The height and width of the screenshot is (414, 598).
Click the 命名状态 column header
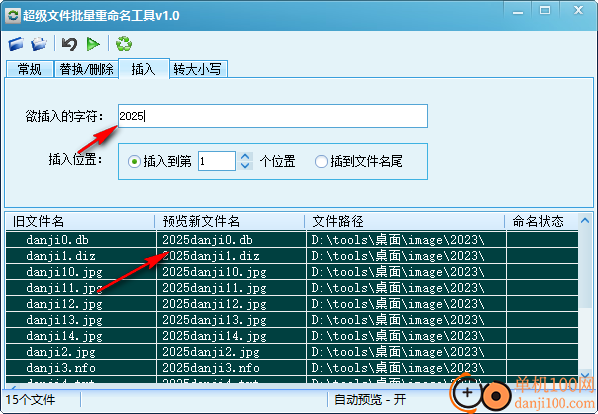point(542,221)
